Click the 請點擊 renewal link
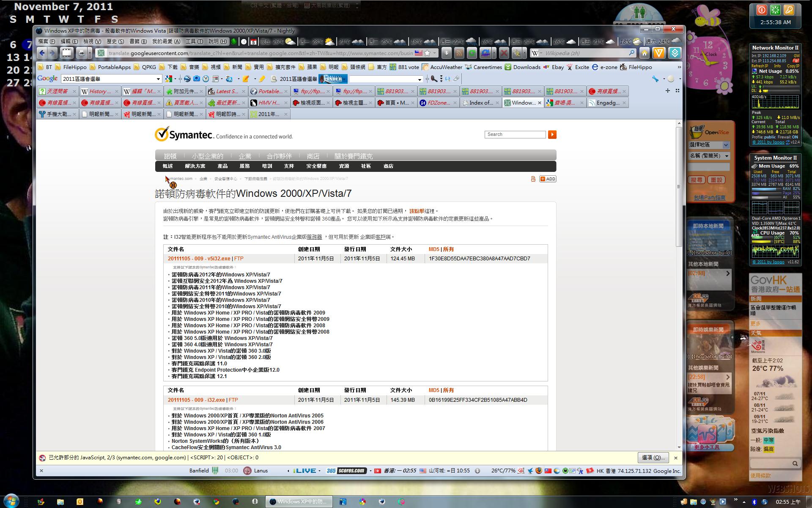812x508 pixels. coord(417,211)
